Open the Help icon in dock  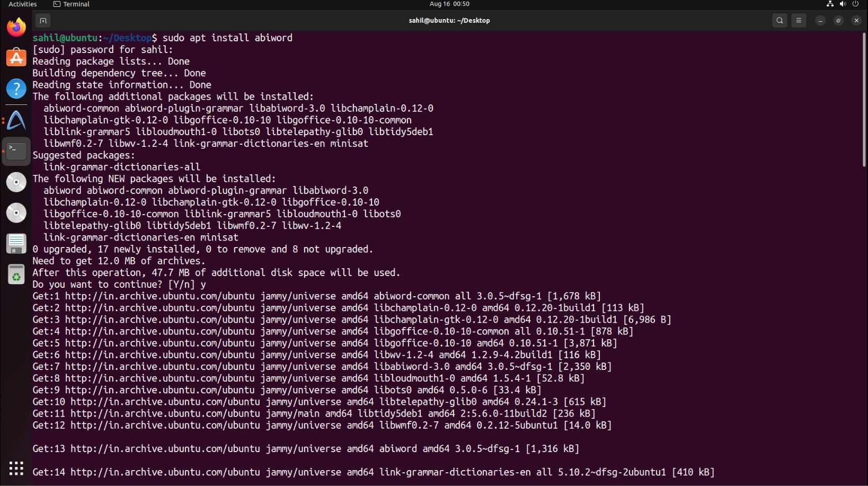click(x=16, y=89)
